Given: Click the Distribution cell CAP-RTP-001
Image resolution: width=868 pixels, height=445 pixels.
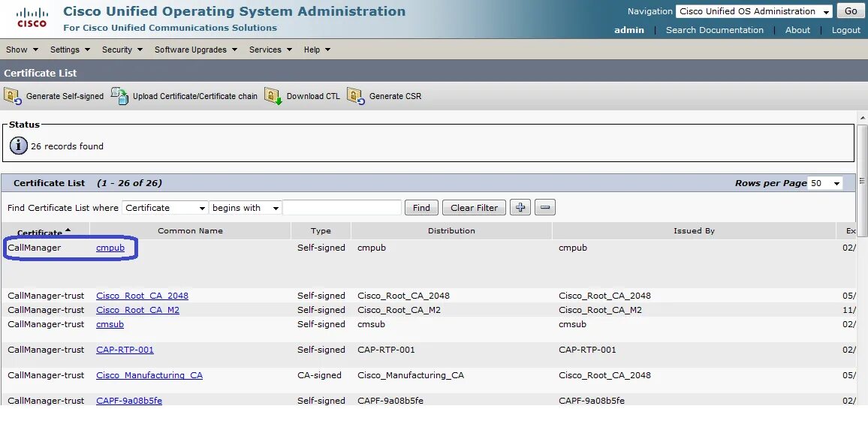Looking at the screenshot, I should click(x=386, y=350).
